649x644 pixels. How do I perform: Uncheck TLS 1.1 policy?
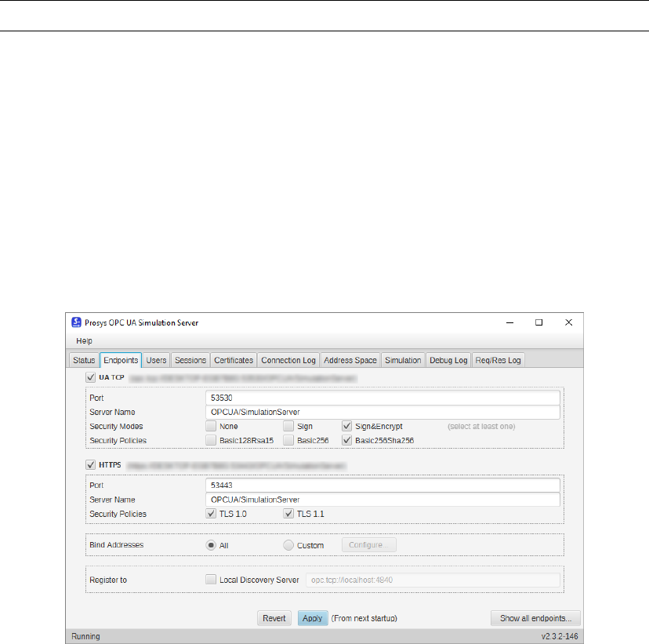pyautogui.click(x=288, y=514)
